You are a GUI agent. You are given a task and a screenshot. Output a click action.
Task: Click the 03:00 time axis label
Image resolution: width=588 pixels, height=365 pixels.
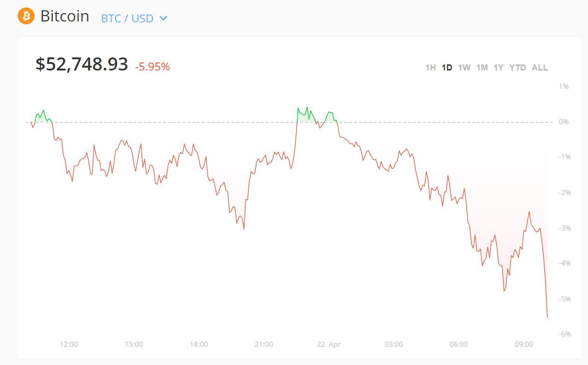[394, 344]
